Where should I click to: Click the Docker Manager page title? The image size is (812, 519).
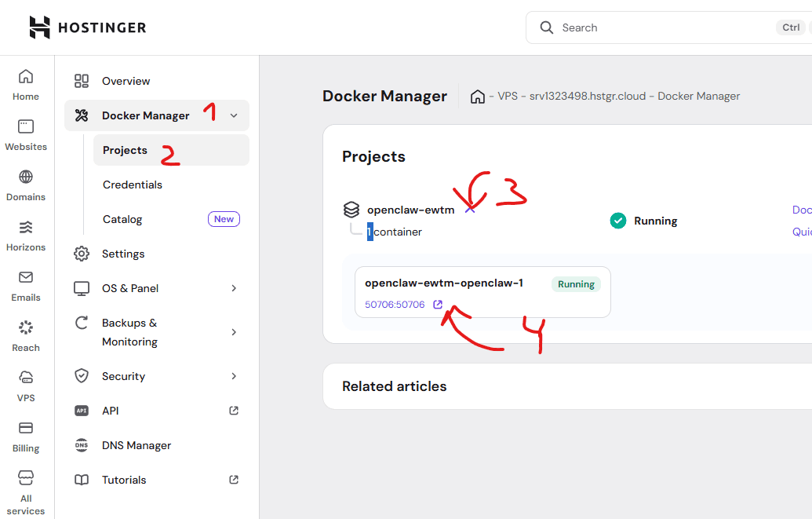click(384, 96)
